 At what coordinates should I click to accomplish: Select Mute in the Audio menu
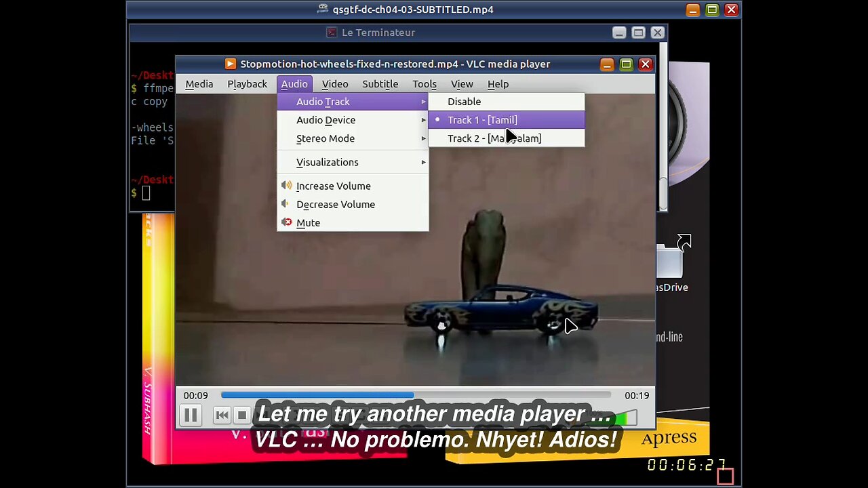click(353, 222)
